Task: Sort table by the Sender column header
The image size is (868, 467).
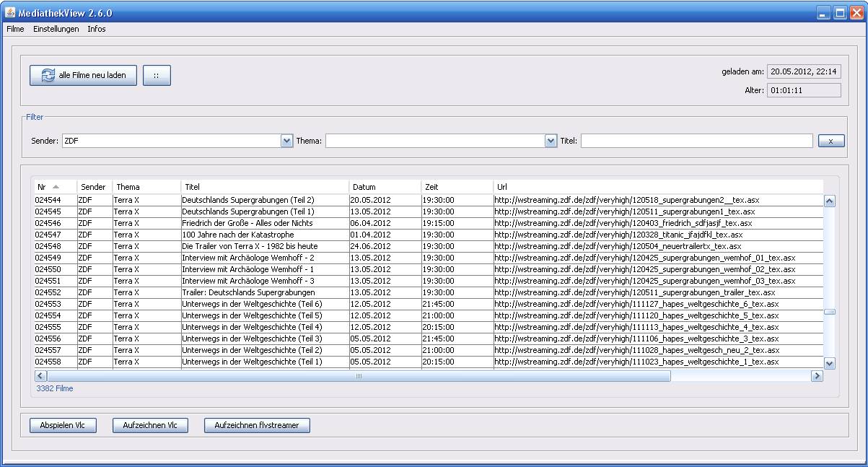Action: [x=95, y=187]
